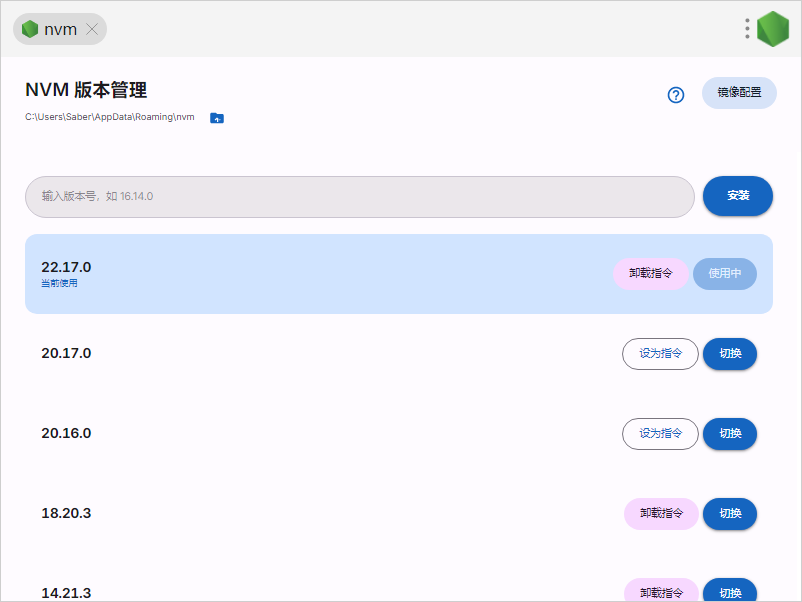Screen dimensions: 802x602
Task: Click the nvm install path text
Action: click(x=109, y=117)
